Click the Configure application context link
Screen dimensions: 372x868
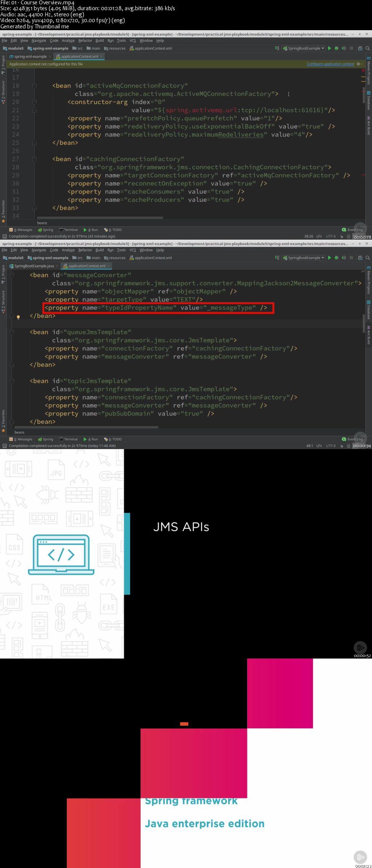(330, 64)
